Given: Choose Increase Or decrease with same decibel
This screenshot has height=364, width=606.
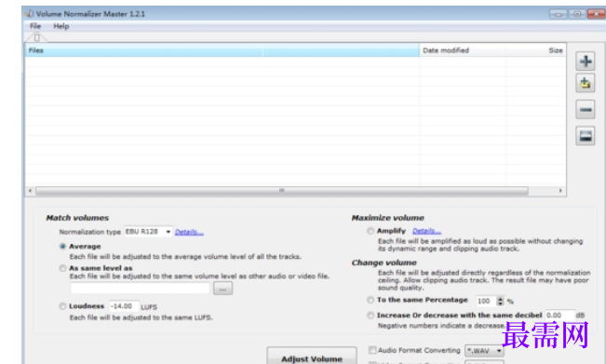Looking at the screenshot, I should (x=370, y=316).
